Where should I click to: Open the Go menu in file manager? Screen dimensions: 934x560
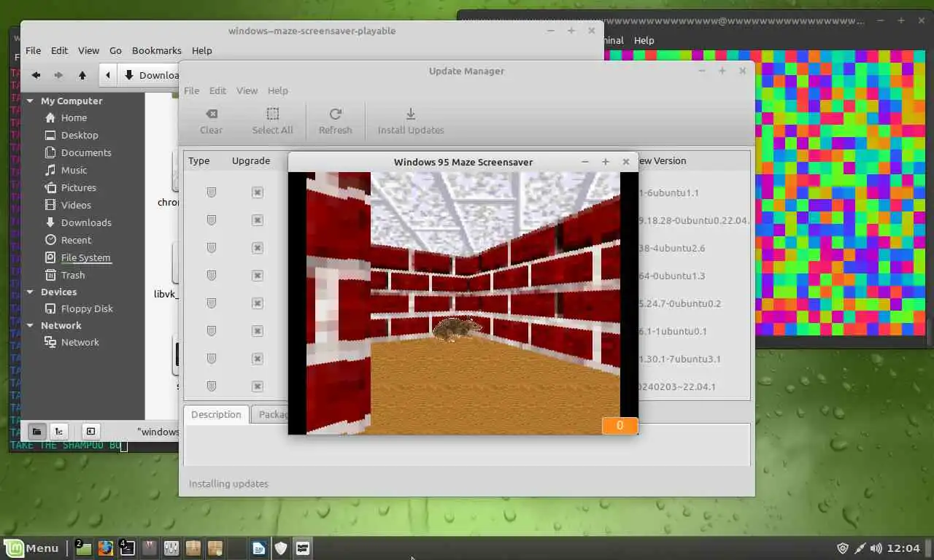(115, 50)
